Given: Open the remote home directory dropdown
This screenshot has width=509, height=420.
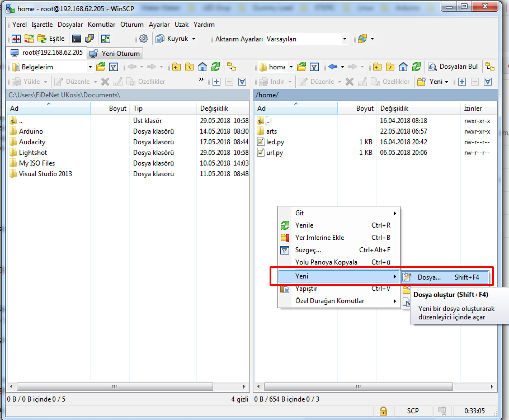Looking at the screenshot, I should [291, 67].
